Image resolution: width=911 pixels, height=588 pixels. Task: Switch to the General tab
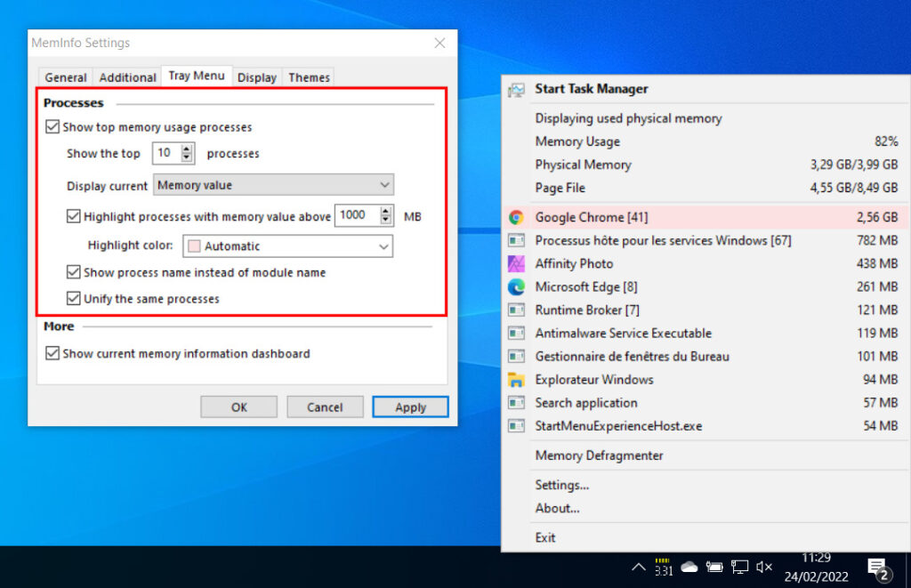pyautogui.click(x=66, y=77)
